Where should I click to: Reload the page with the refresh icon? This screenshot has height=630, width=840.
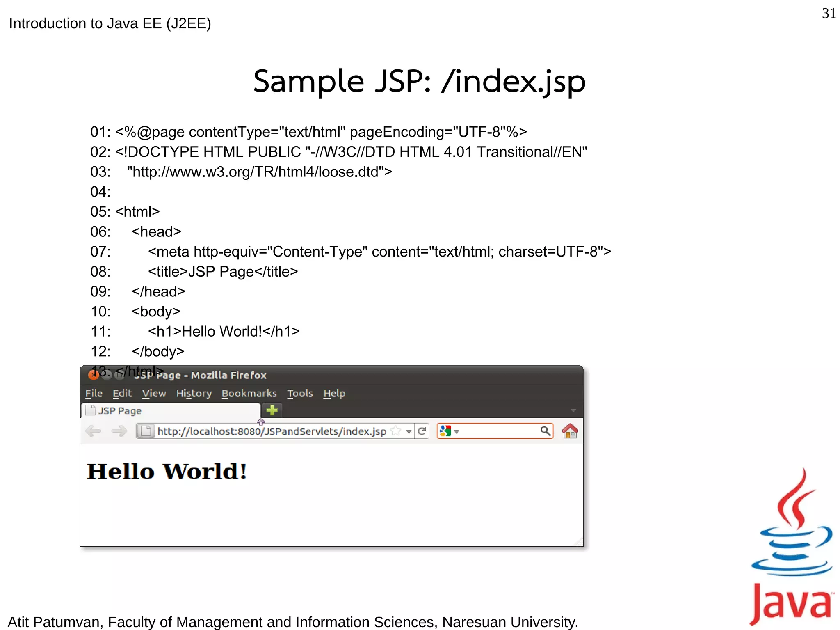[422, 431]
